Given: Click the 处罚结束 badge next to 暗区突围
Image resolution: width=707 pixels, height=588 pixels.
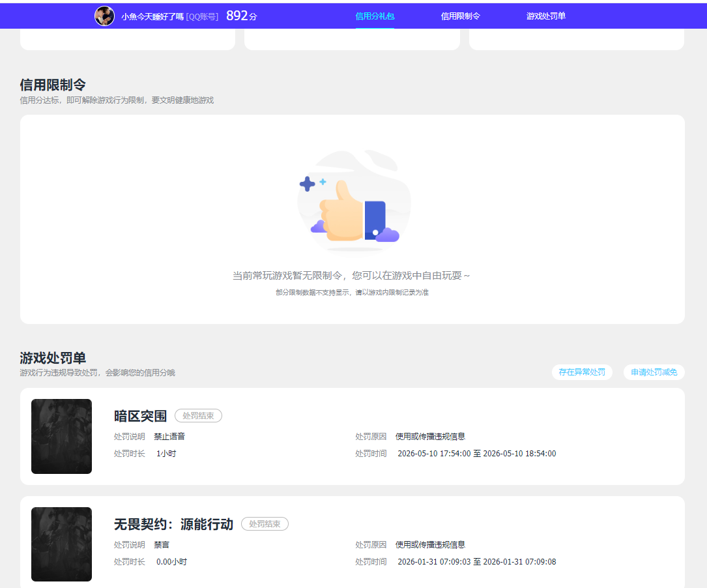Looking at the screenshot, I should 198,416.
